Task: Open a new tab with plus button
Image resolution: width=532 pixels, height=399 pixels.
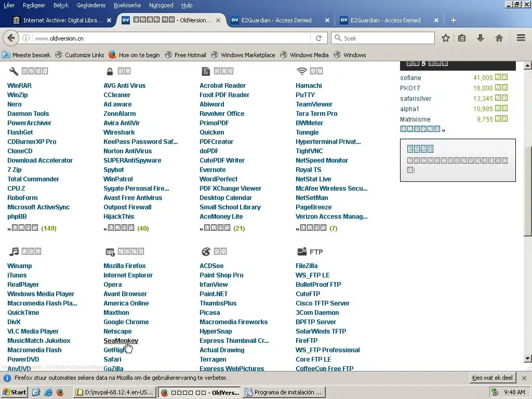Action: 453,20
